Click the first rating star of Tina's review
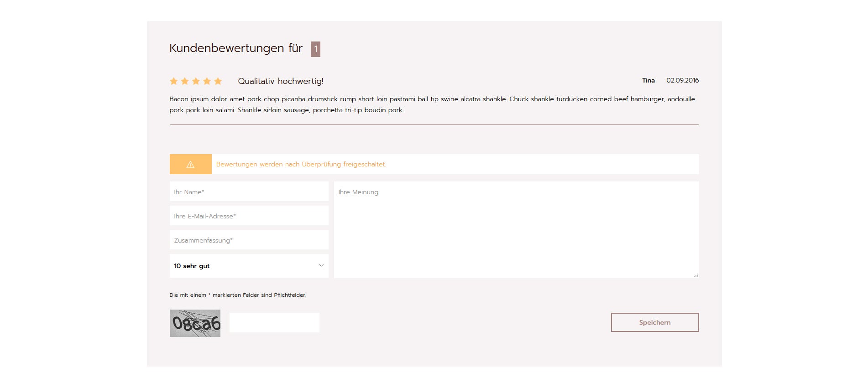The image size is (868, 383). click(x=173, y=81)
